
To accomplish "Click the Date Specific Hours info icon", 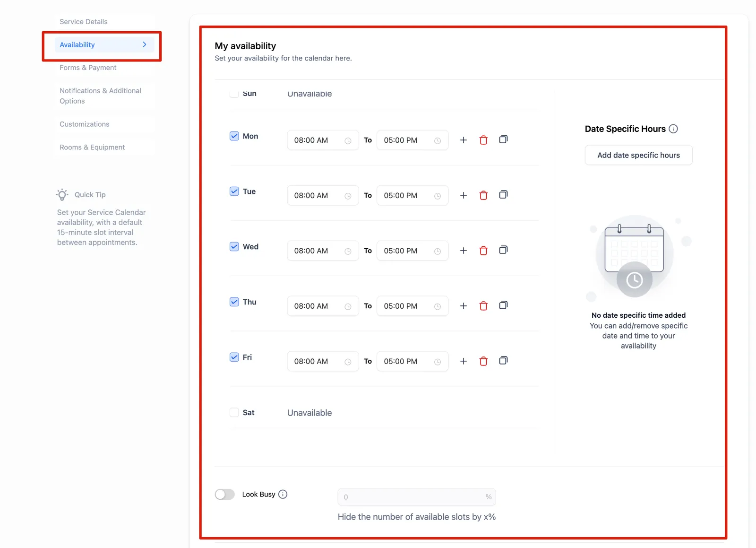I will point(674,129).
